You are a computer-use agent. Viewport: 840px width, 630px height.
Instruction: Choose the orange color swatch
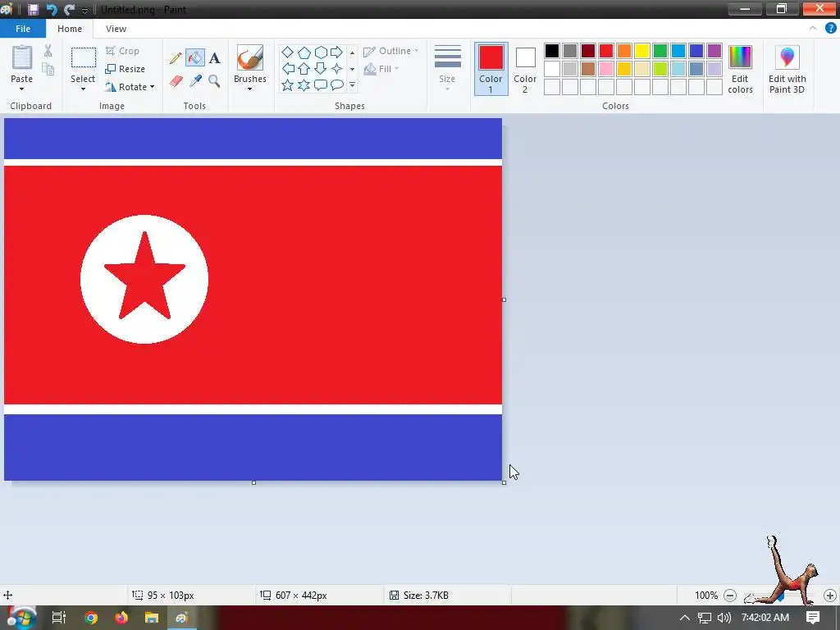pos(624,51)
